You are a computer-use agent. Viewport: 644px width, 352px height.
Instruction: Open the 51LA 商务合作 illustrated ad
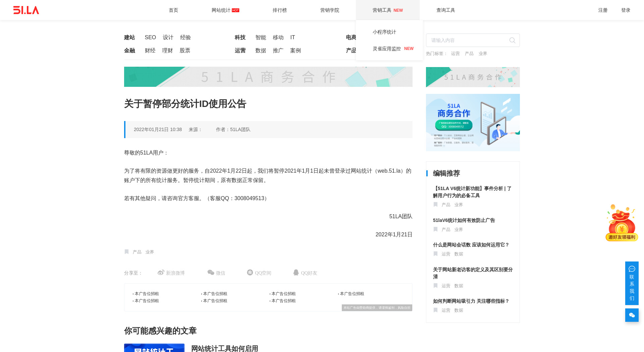[x=473, y=122]
